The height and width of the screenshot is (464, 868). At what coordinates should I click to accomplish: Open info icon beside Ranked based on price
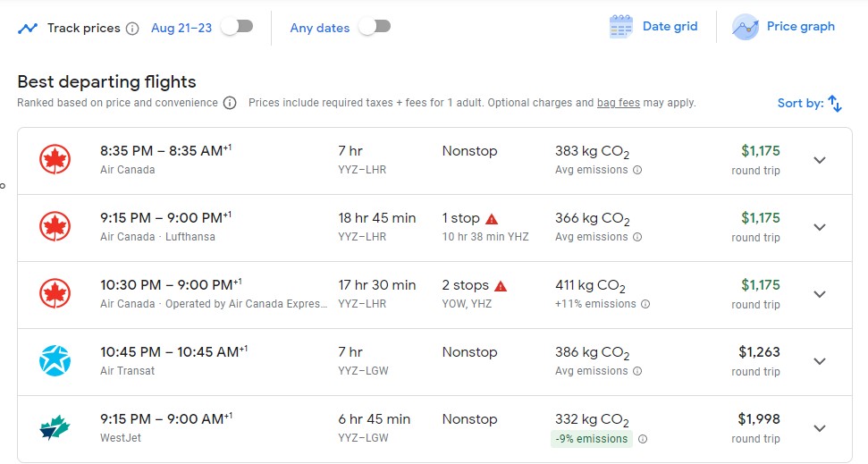(x=230, y=103)
